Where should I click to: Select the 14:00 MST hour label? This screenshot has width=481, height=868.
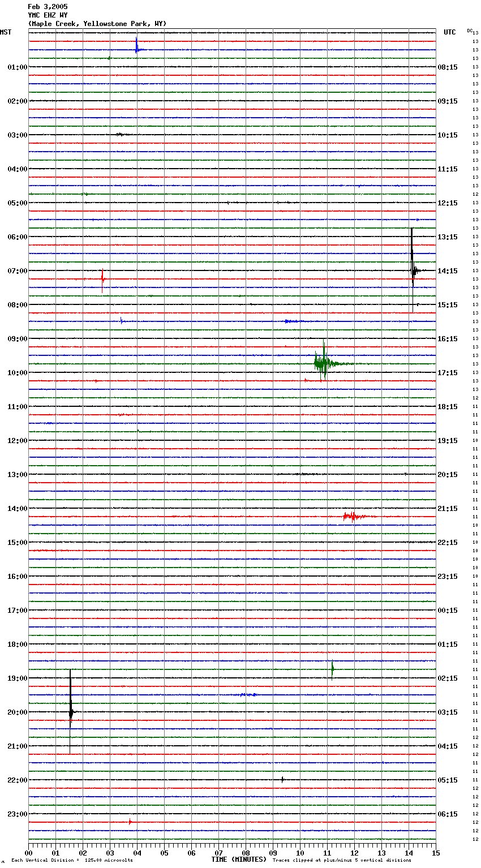click(18, 509)
